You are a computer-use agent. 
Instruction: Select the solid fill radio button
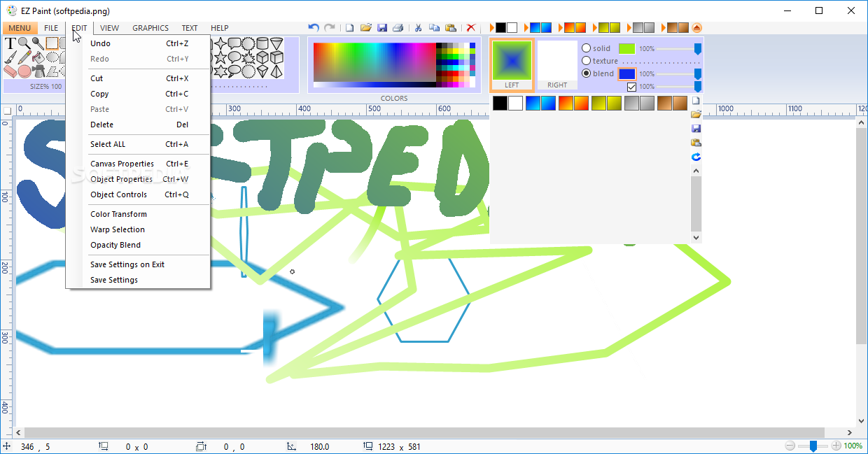[587, 48]
